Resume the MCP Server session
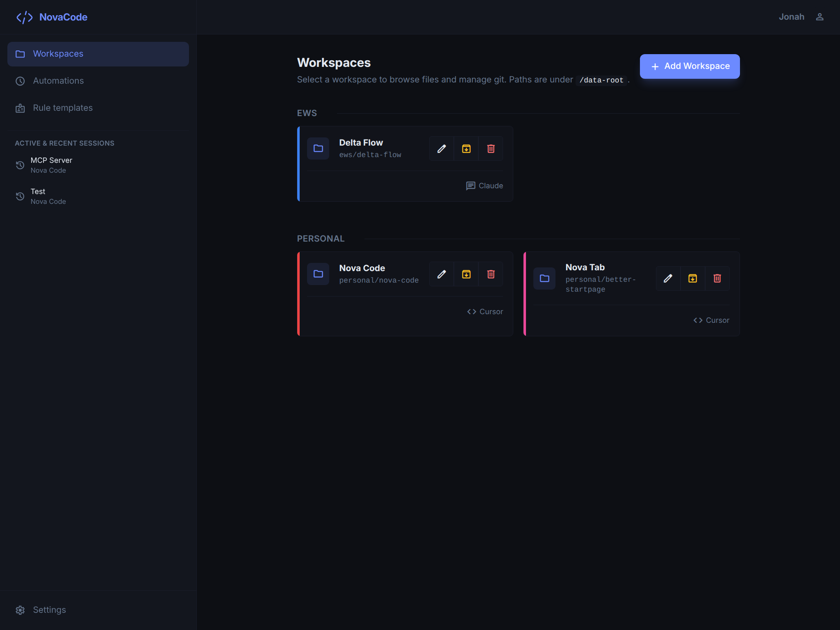The image size is (840, 630). 98,165
